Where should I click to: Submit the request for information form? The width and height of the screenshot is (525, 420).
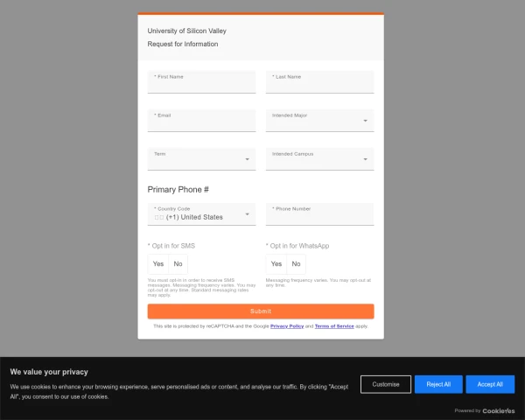(x=261, y=311)
